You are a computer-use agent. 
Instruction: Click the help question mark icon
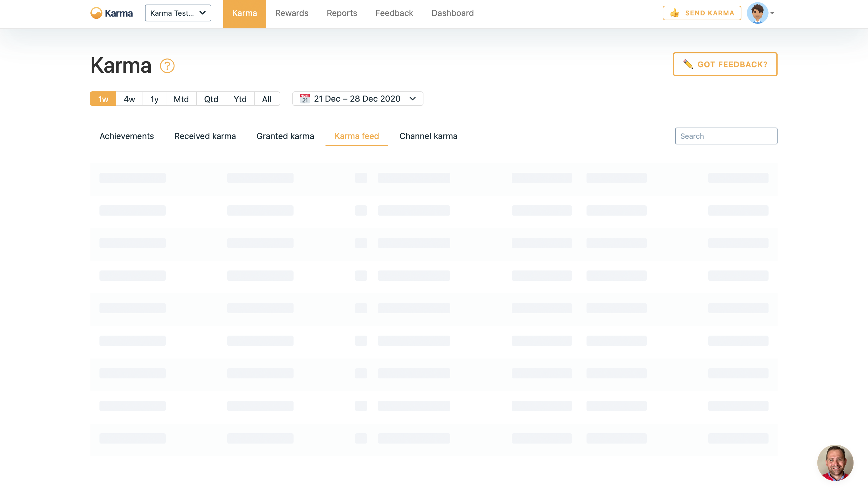167,66
